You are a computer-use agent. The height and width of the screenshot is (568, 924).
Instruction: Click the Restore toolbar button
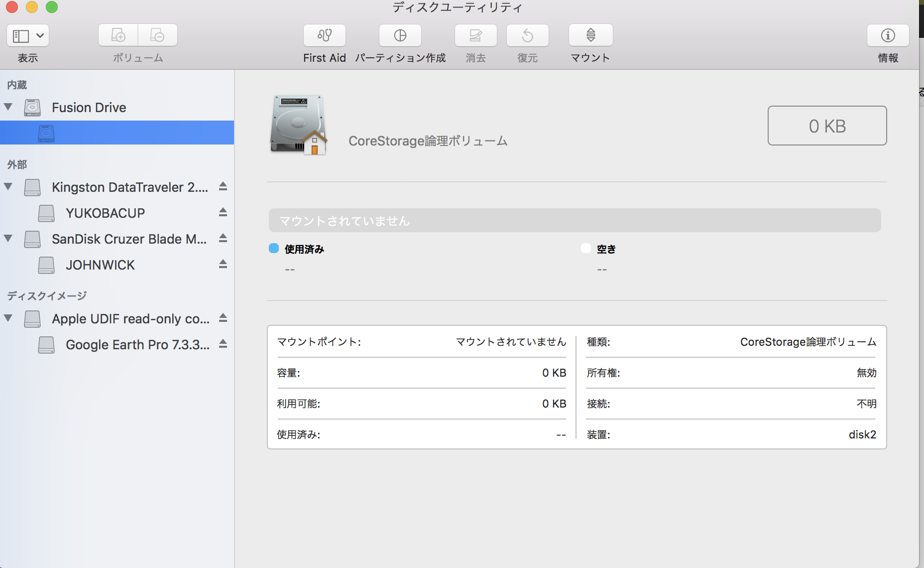point(527,35)
